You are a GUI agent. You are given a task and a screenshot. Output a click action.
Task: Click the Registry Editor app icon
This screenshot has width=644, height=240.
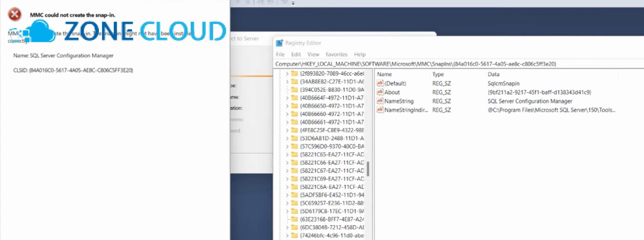tap(279, 43)
